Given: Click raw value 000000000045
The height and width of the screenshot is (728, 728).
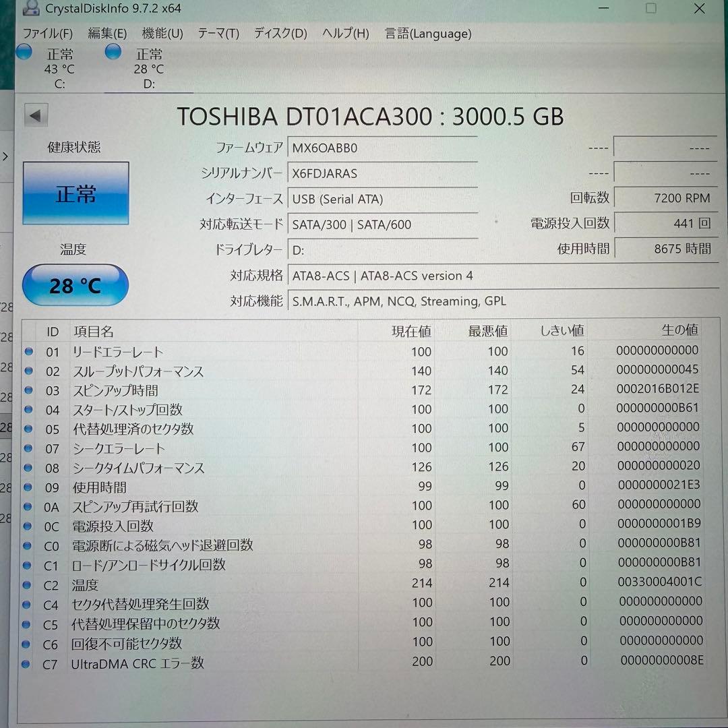Looking at the screenshot, I should click(657, 369).
